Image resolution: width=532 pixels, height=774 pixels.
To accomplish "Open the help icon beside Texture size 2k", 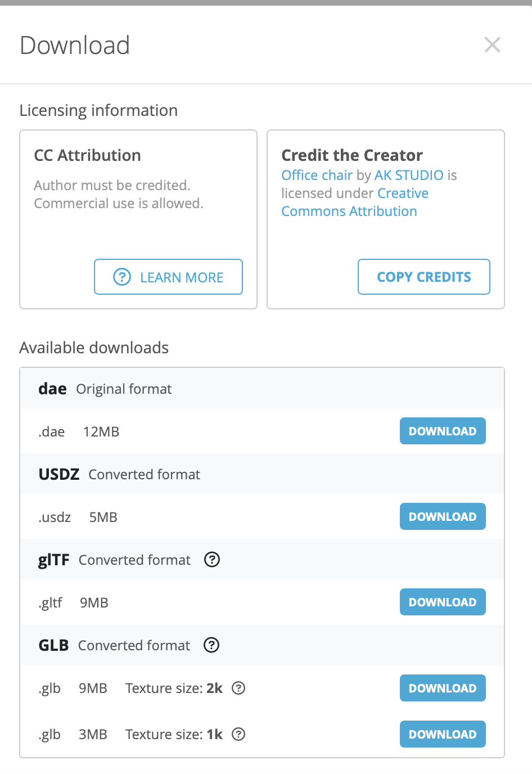I will [x=238, y=688].
